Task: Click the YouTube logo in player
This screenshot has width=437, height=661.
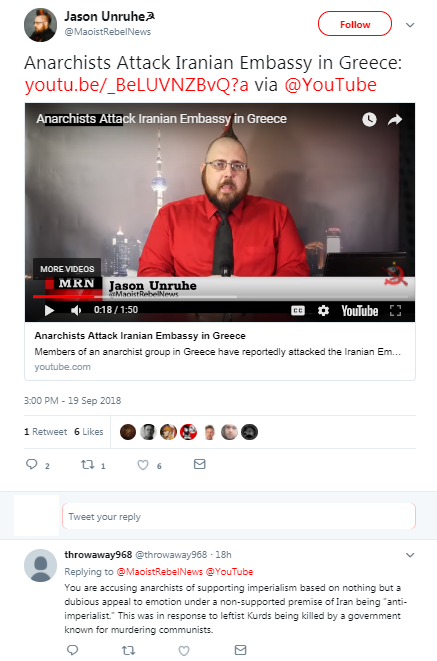Action: pyautogui.click(x=359, y=311)
